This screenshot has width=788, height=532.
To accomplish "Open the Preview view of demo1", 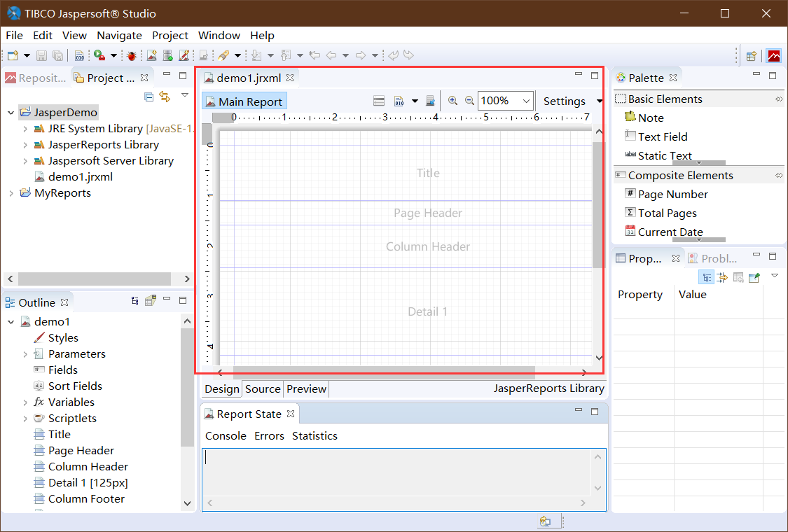I will 306,388.
